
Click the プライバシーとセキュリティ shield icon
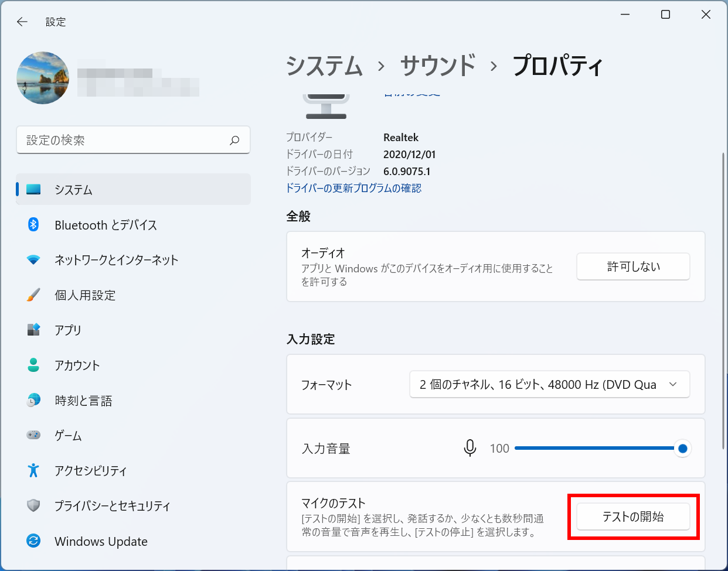click(33, 505)
